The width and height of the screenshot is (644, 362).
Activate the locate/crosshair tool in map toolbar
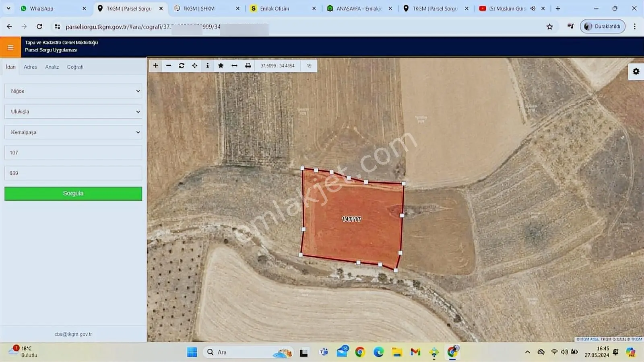click(194, 66)
